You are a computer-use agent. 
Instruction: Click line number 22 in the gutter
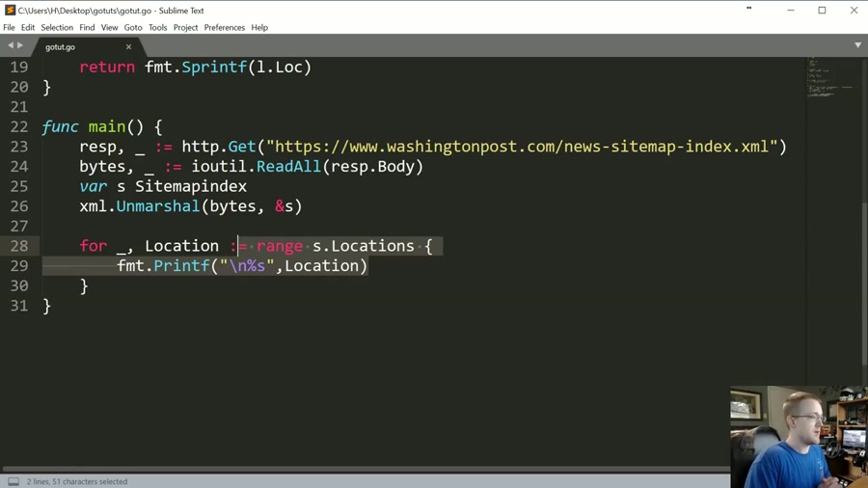[19, 126]
